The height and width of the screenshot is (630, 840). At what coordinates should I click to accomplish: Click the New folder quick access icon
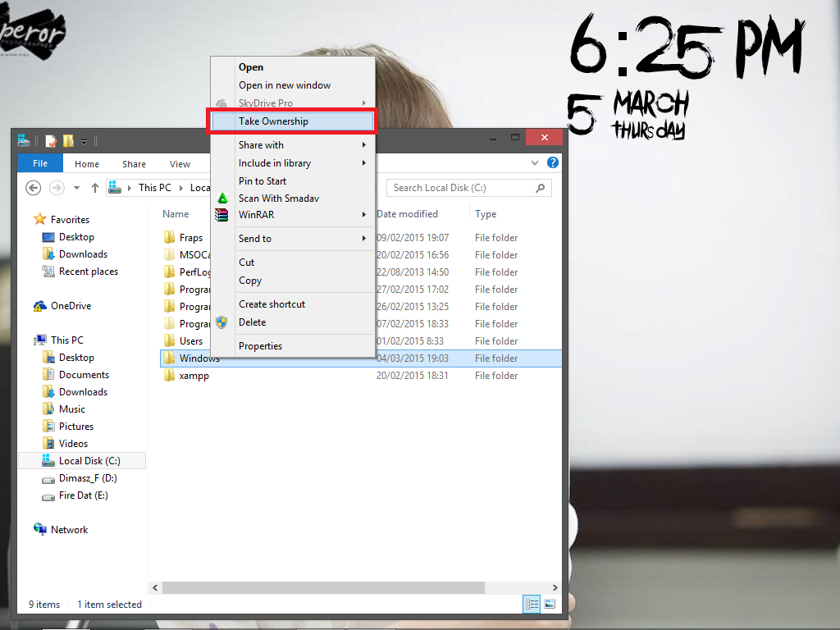(68, 141)
